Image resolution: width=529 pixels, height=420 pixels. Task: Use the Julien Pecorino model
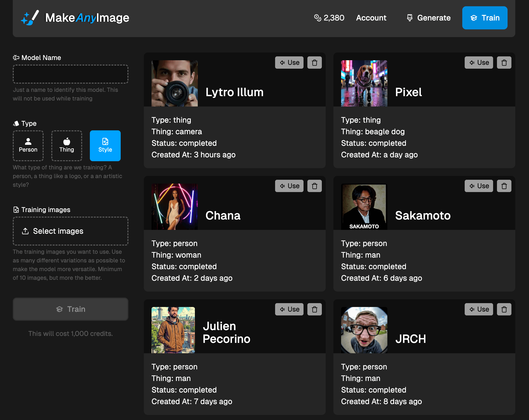[x=289, y=309]
